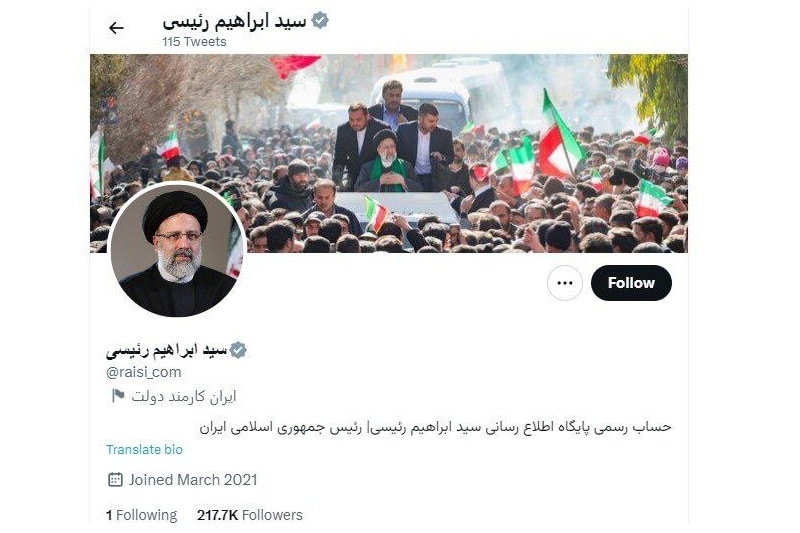The width and height of the screenshot is (800, 533).
Task: Open the 217.7K Followers list
Action: [249, 515]
